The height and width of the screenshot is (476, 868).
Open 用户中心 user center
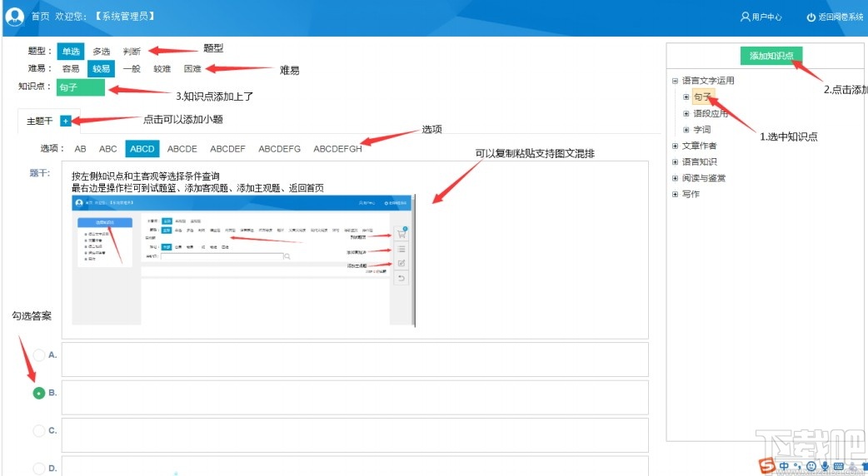pyautogui.click(x=761, y=17)
